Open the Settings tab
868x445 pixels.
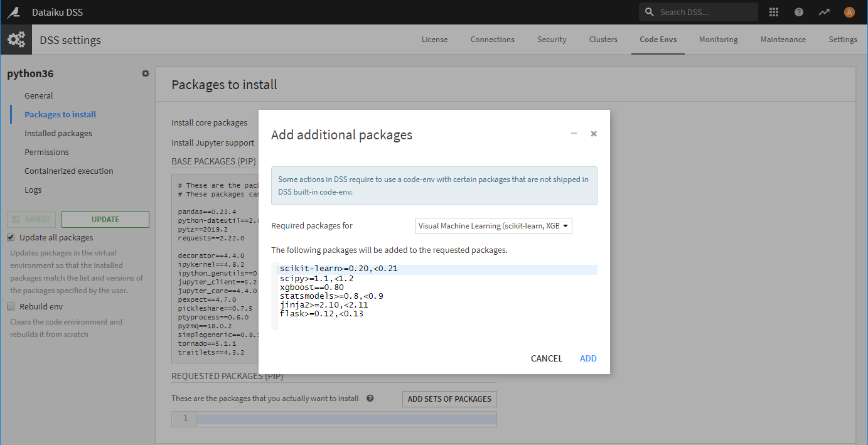pyautogui.click(x=843, y=40)
